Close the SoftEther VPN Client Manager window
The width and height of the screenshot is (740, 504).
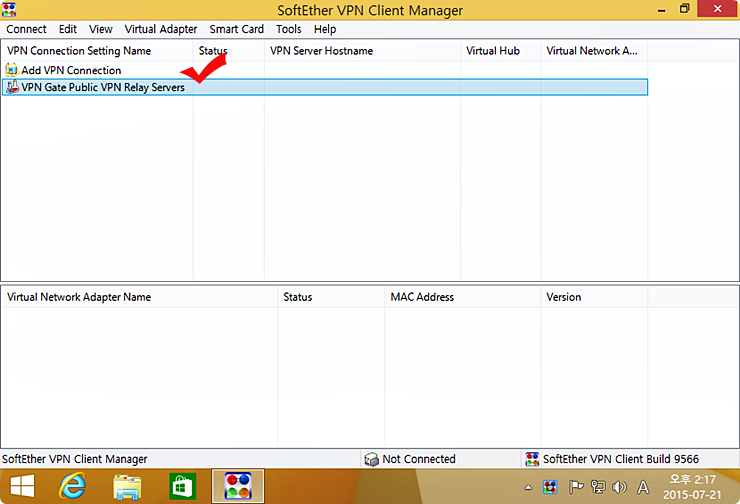(717, 9)
